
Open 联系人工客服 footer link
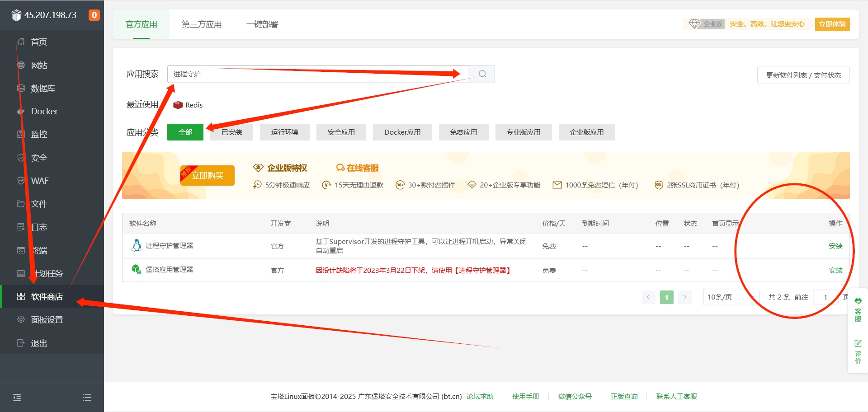677,396
